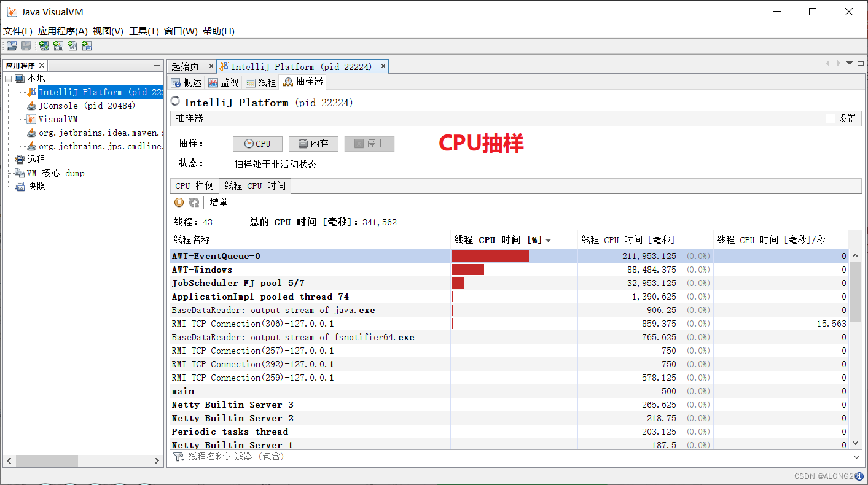868x485 pixels.
Task: Open the 监视 (Monitor) subtab
Action: pyautogui.click(x=224, y=82)
